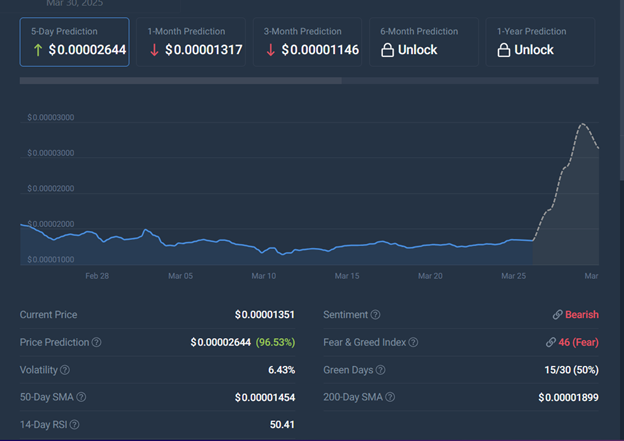624x441 pixels.
Task: Open the 50-Day SMA info icon
Action: pos(83,397)
